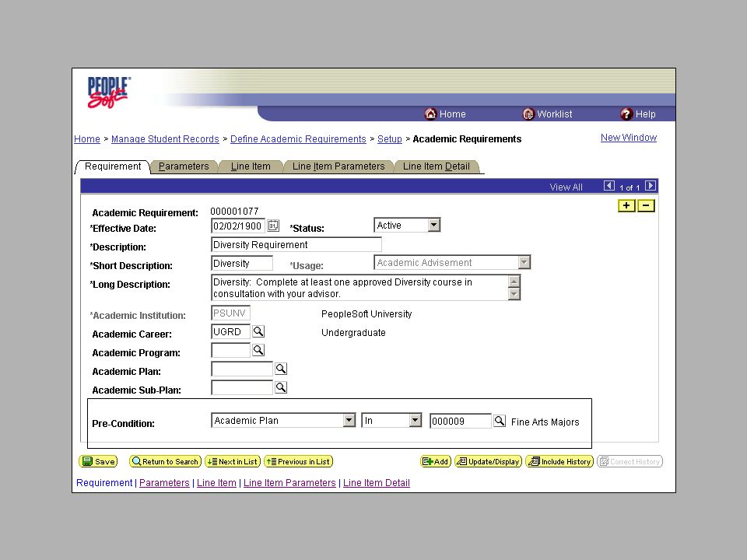Follow Define Academic Requirements breadcrumb link
Screen dimensions: 747x560
click(298, 139)
